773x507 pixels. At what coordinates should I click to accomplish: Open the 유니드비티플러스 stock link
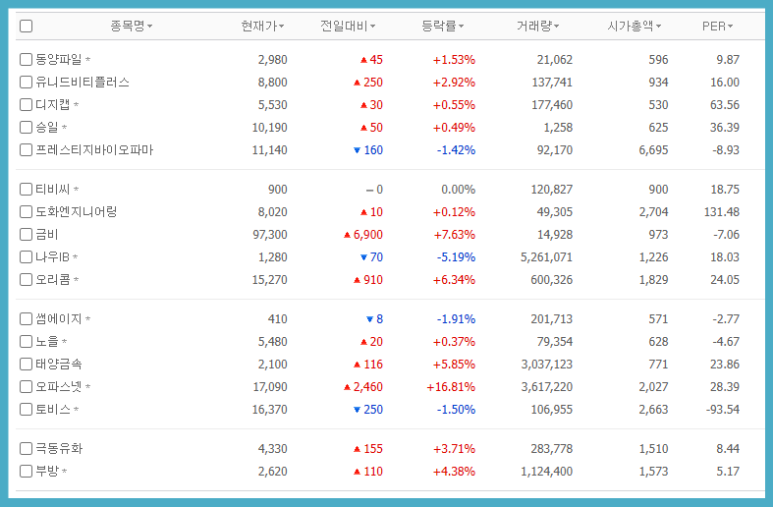(82, 82)
